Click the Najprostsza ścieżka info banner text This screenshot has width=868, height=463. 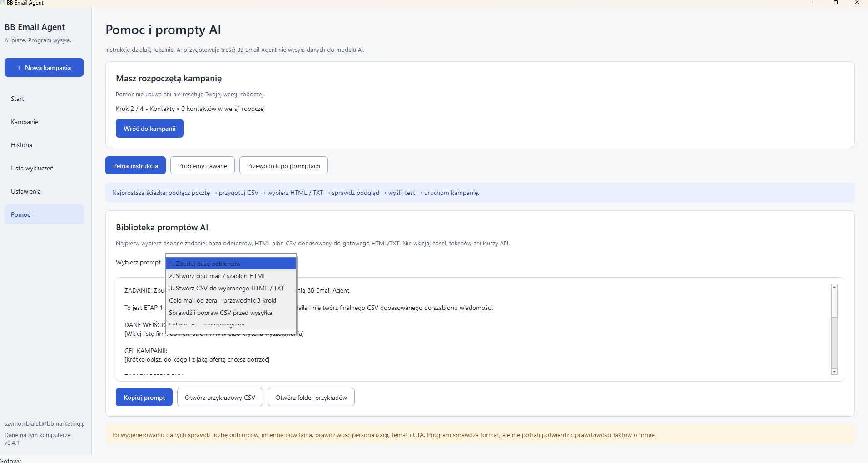pyautogui.click(x=296, y=193)
